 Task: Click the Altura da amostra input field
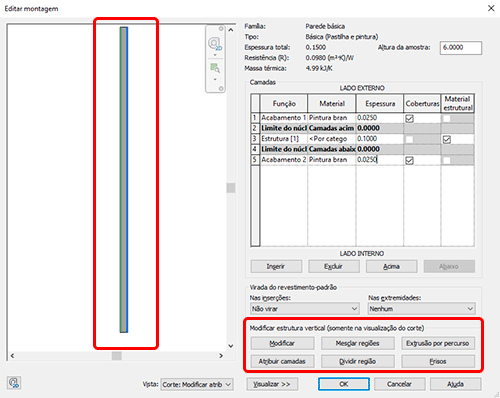pos(461,48)
